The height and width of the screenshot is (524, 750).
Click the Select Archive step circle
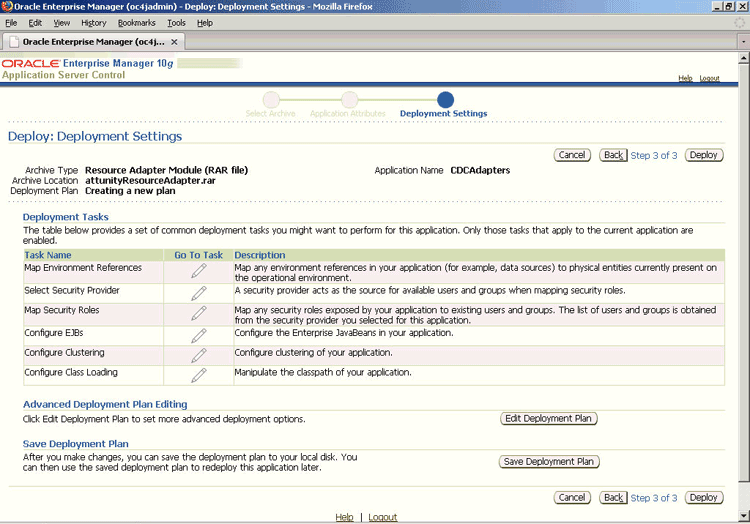coord(271,99)
